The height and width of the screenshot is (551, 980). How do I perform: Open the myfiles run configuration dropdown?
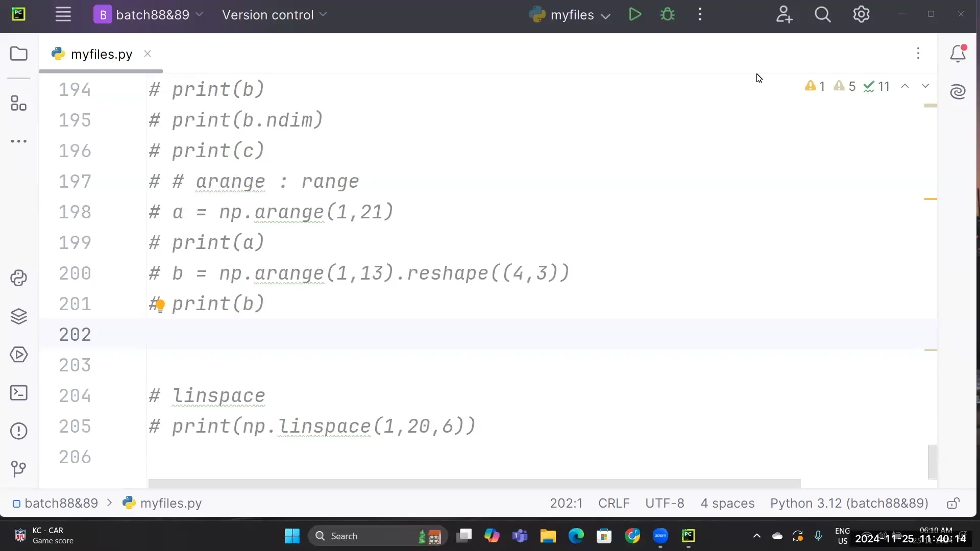[x=606, y=16]
